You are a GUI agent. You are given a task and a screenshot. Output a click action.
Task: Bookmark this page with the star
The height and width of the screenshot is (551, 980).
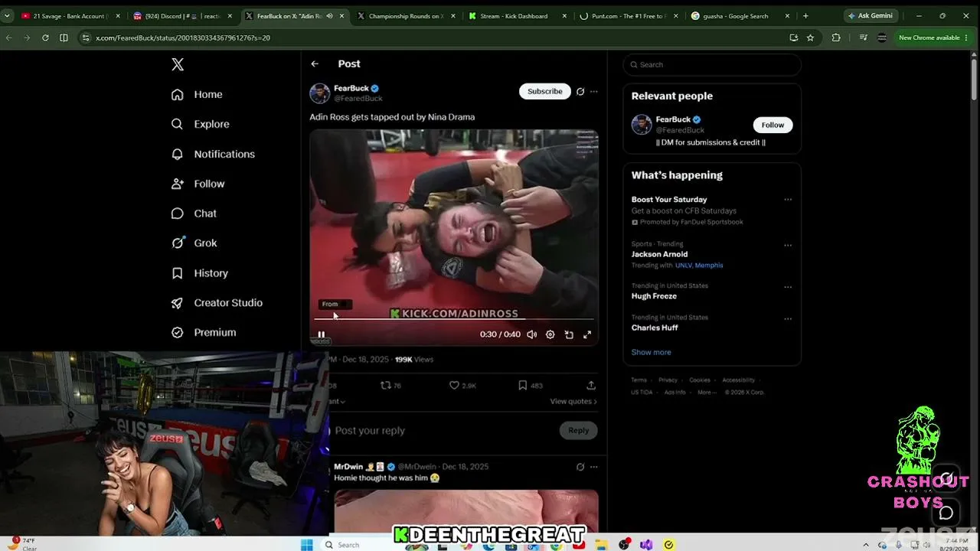click(810, 37)
